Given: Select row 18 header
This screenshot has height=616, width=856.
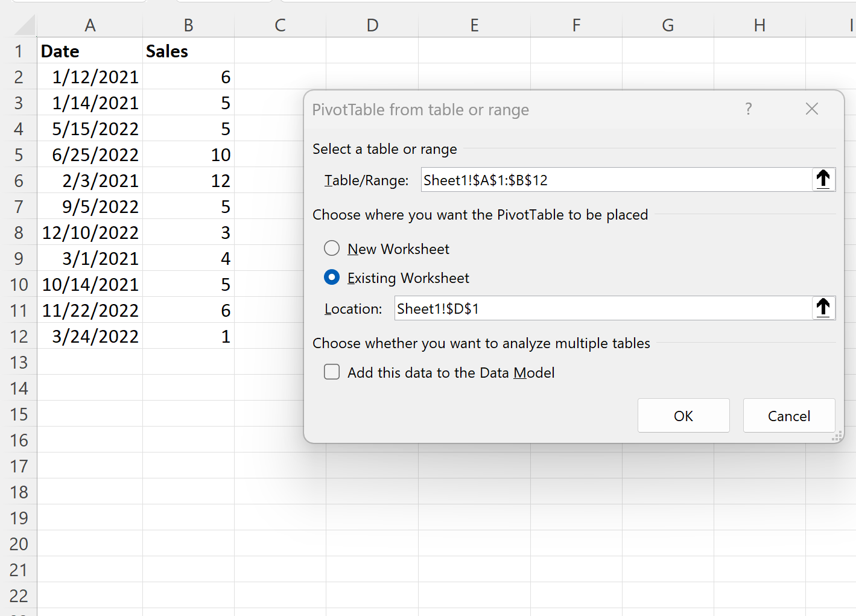Looking at the screenshot, I should click(19, 492).
